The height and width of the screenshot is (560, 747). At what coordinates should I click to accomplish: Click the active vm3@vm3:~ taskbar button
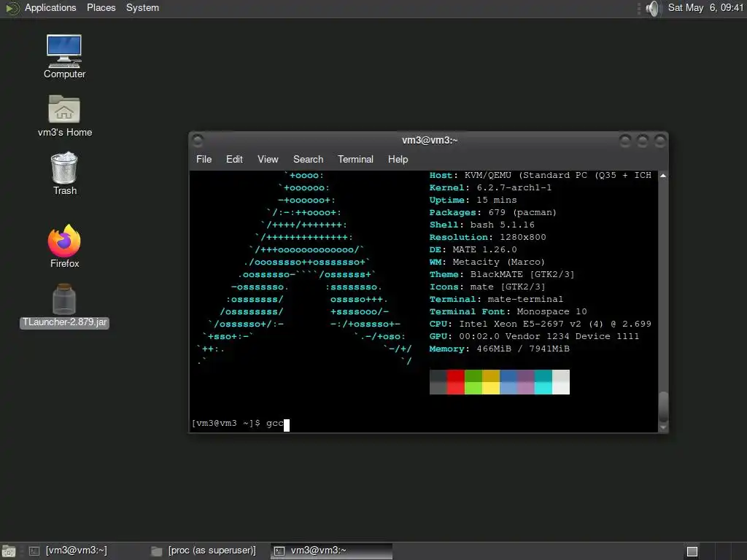[332, 551]
